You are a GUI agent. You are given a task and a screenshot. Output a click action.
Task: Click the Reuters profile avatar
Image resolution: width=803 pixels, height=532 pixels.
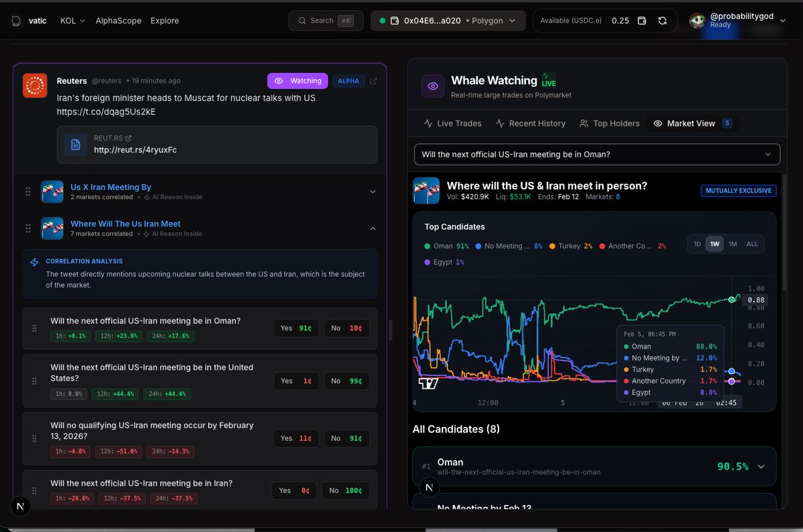pyautogui.click(x=35, y=86)
